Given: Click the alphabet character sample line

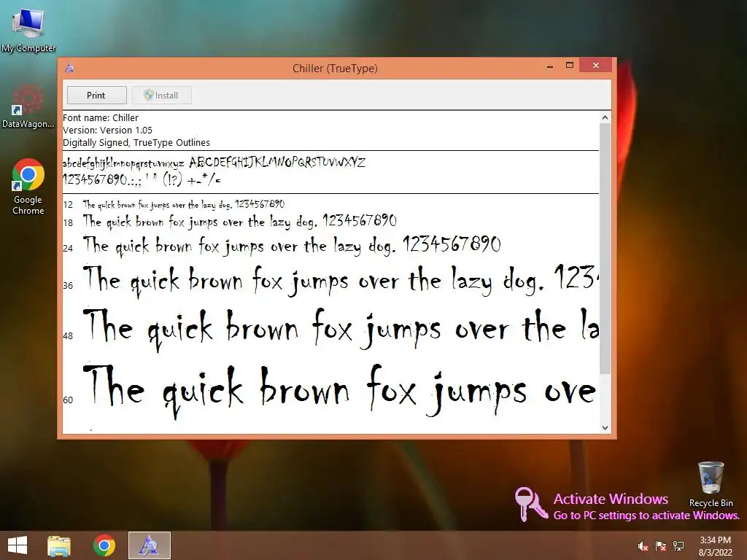Looking at the screenshot, I should pos(214,163).
